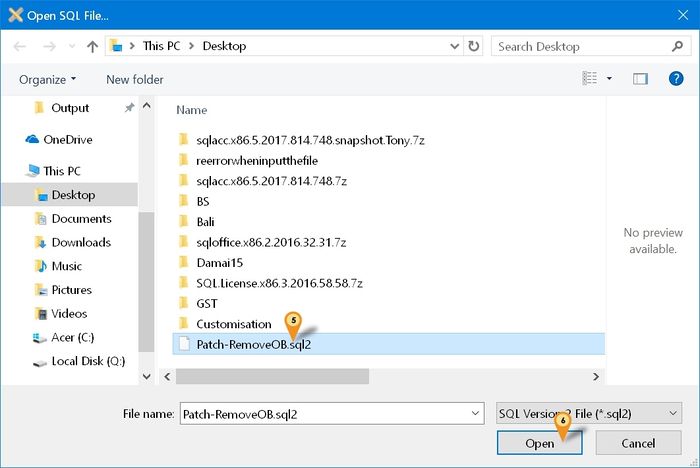Open the Customisation folder
700x468 pixels.
[x=233, y=324]
